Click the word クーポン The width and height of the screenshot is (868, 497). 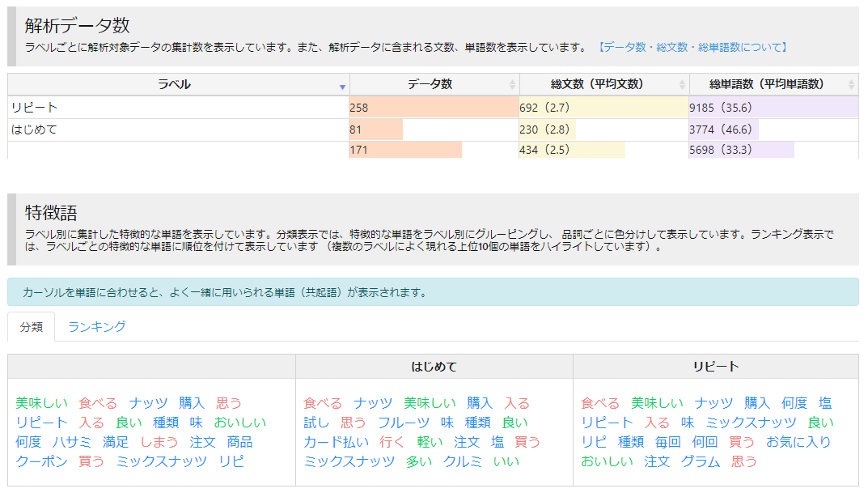pyautogui.click(x=41, y=461)
